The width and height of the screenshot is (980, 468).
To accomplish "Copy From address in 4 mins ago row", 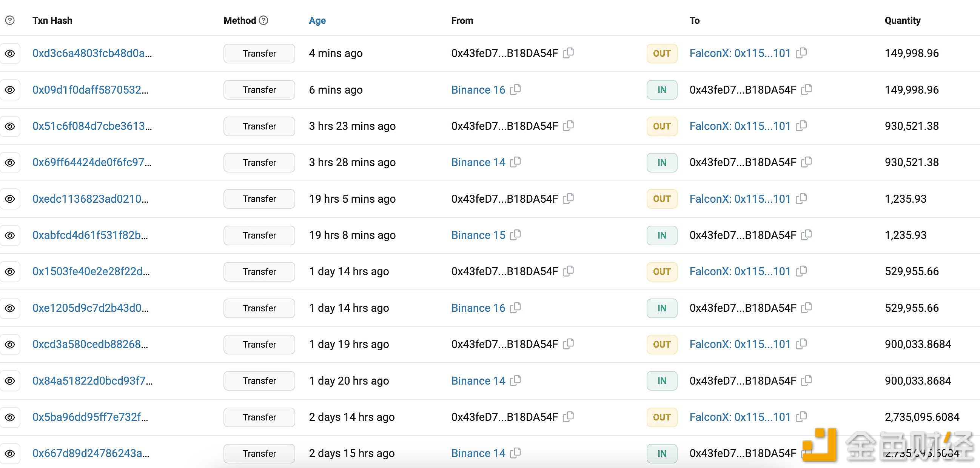I will [x=569, y=52].
